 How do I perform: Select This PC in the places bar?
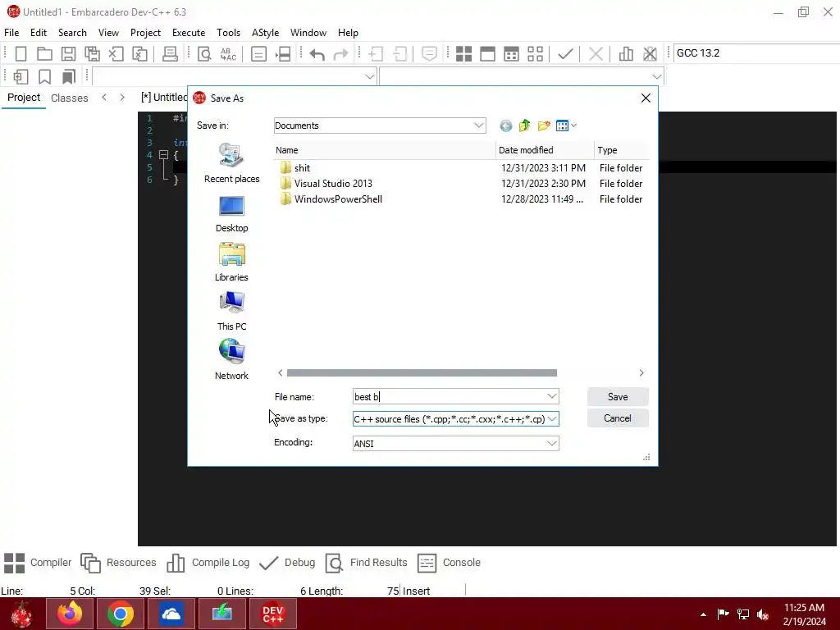point(231,311)
